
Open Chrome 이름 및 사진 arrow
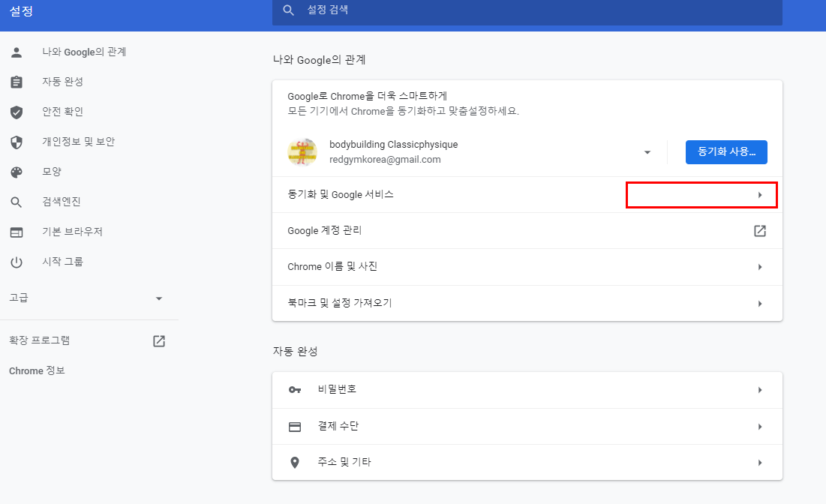[x=760, y=267]
